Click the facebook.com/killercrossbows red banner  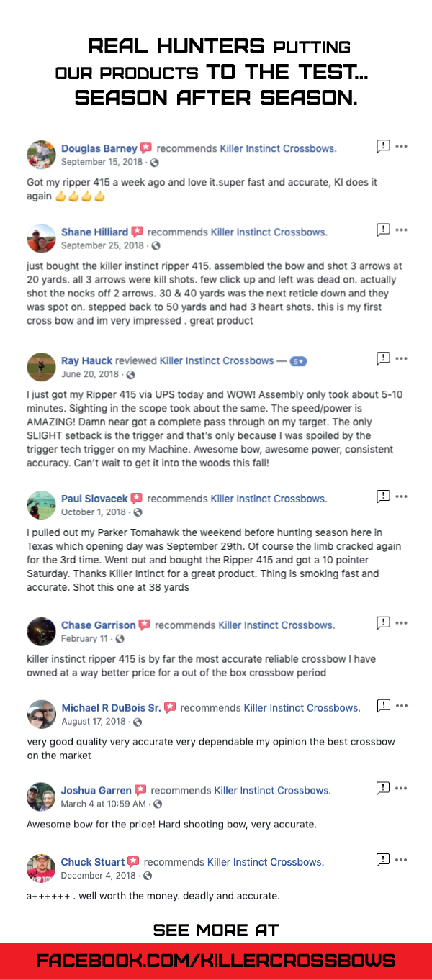click(x=216, y=961)
